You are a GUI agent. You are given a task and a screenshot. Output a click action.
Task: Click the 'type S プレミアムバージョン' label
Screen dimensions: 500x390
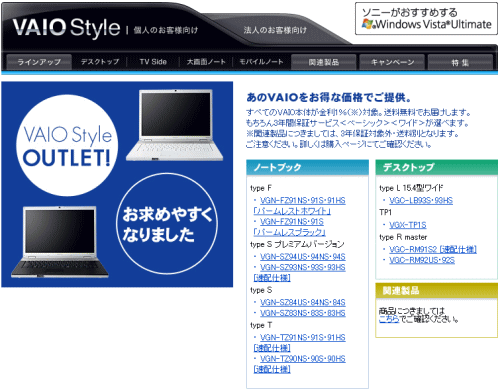297,244
